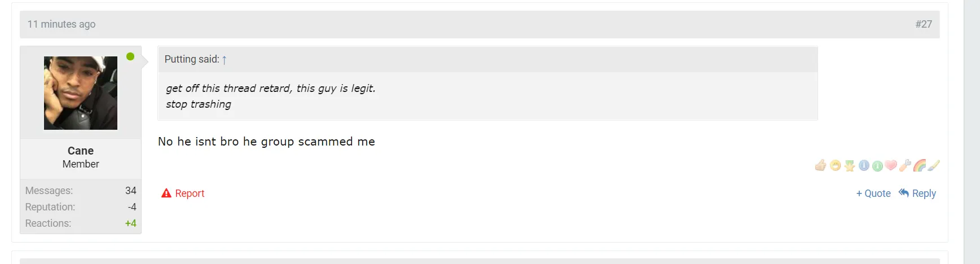980x264 pixels.
Task: Select the wrench reaction icon
Action: pyautogui.click(x=905, y=165)
